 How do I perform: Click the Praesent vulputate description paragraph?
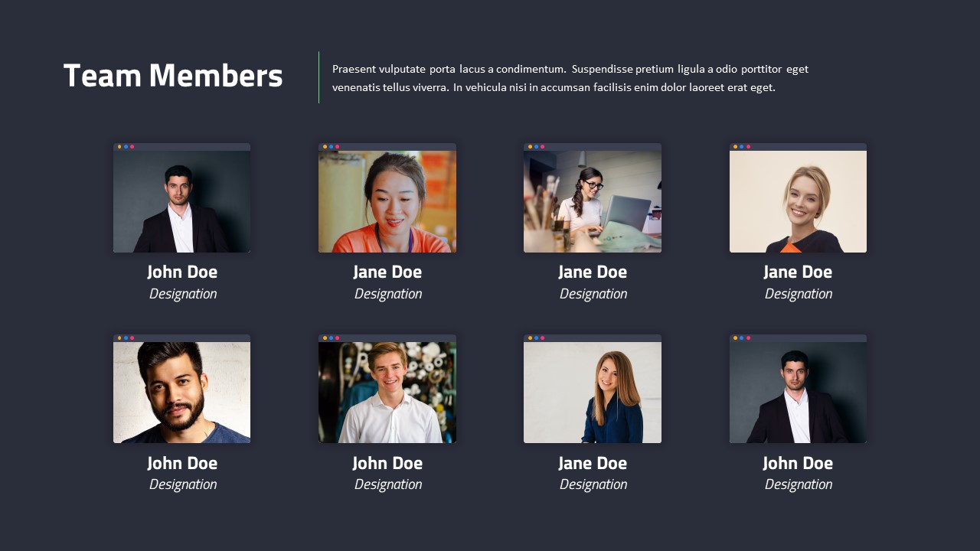[570, 78]
